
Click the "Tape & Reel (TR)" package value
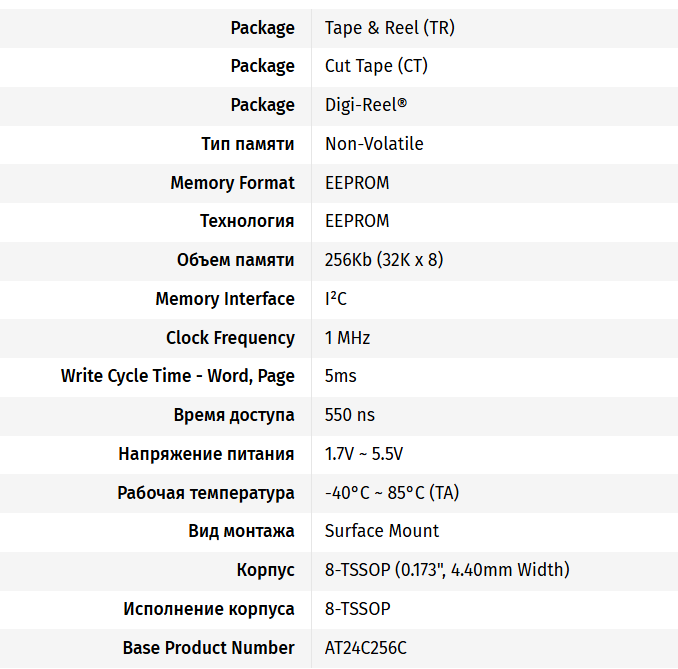(x=389, y=28)
